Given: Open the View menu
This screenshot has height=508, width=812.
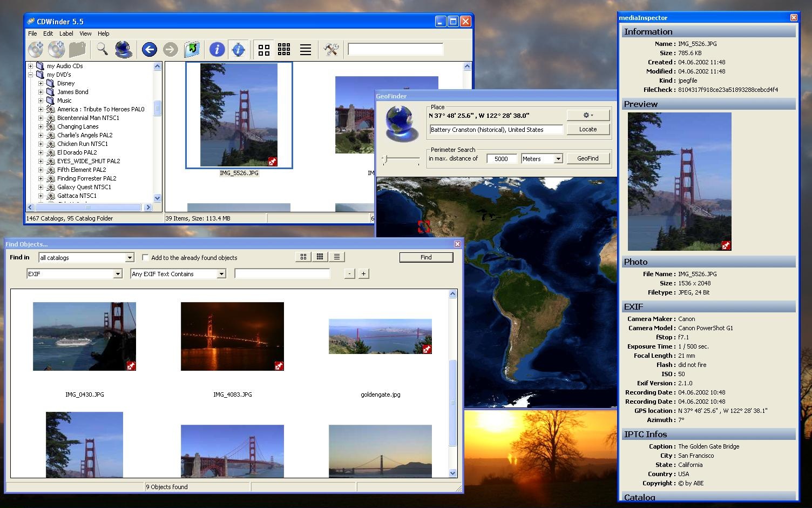Looking at the screenshot, I should click(x=85, y=34).
